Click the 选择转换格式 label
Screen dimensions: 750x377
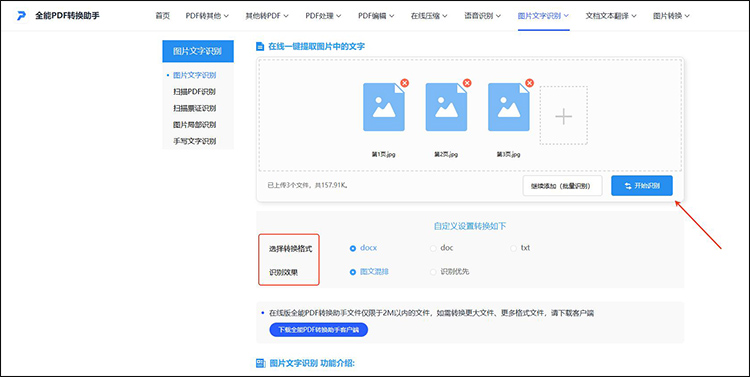290,249
